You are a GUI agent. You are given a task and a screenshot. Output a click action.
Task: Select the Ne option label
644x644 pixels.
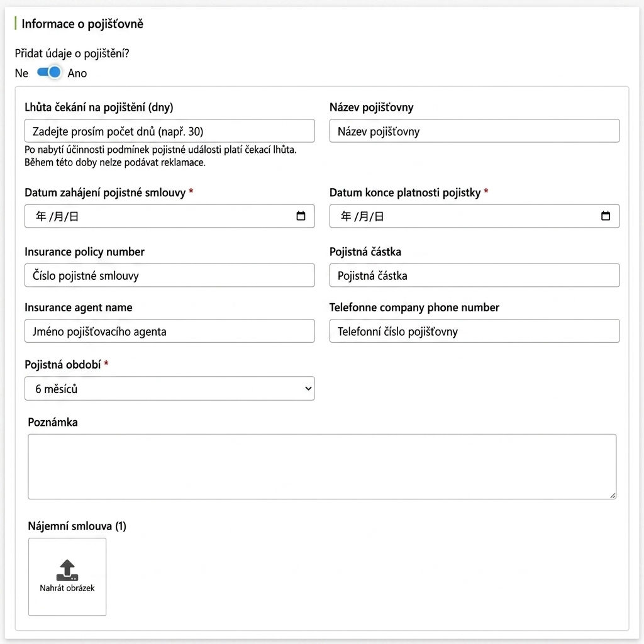(21, 73)
